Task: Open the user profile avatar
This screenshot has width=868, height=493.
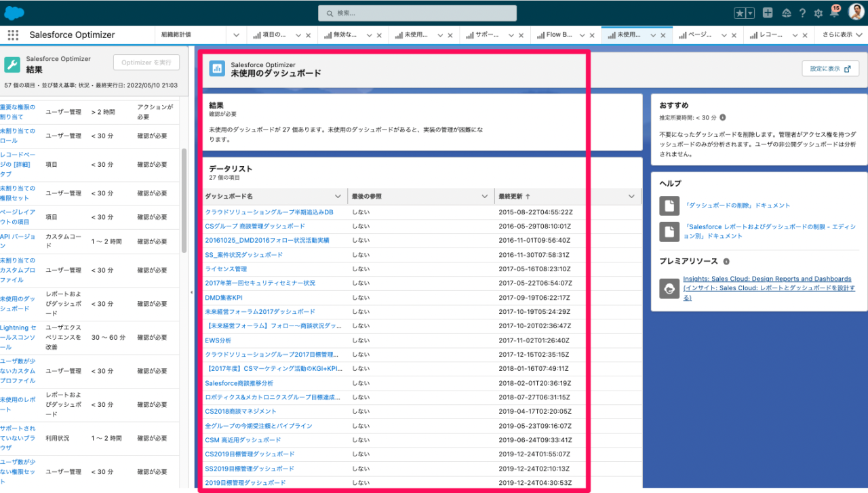Action: coord(856,13)
